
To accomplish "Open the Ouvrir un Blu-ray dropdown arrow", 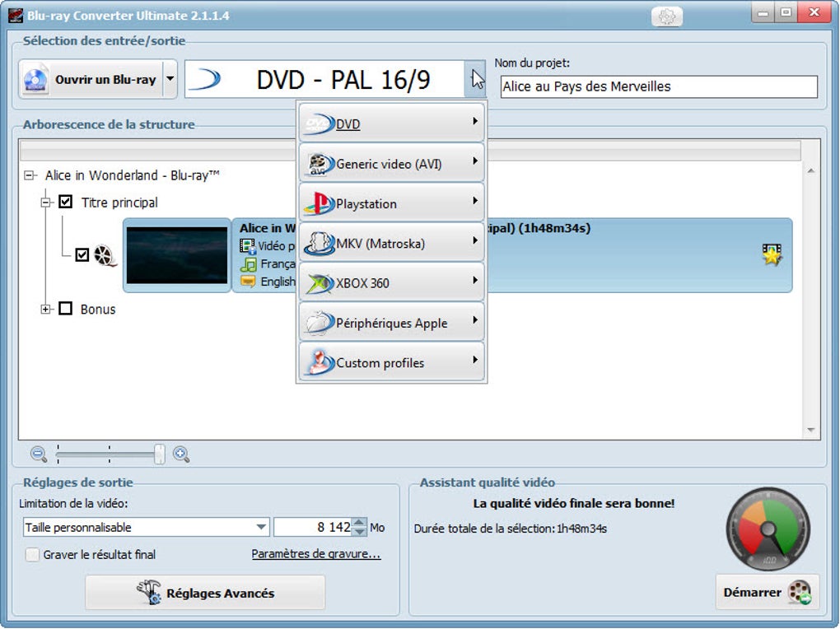I will 170,79.
